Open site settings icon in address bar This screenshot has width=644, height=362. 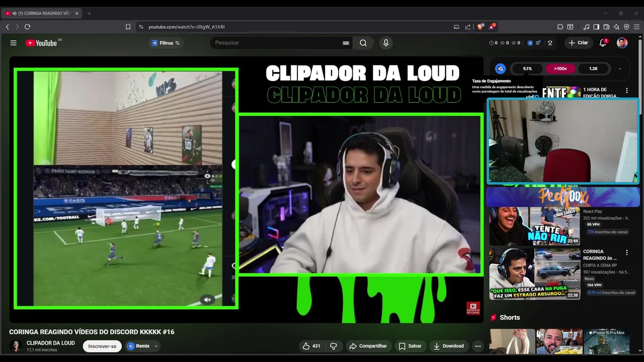(x=141, y=27)
